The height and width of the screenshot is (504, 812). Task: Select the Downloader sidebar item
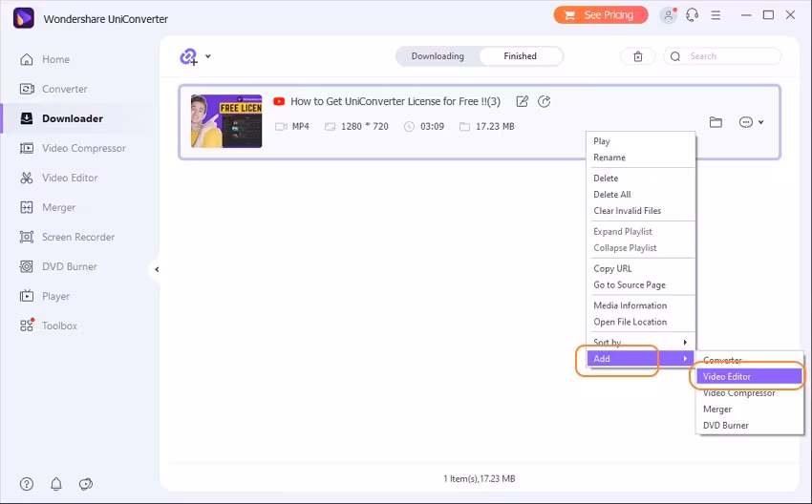point(61,118)
